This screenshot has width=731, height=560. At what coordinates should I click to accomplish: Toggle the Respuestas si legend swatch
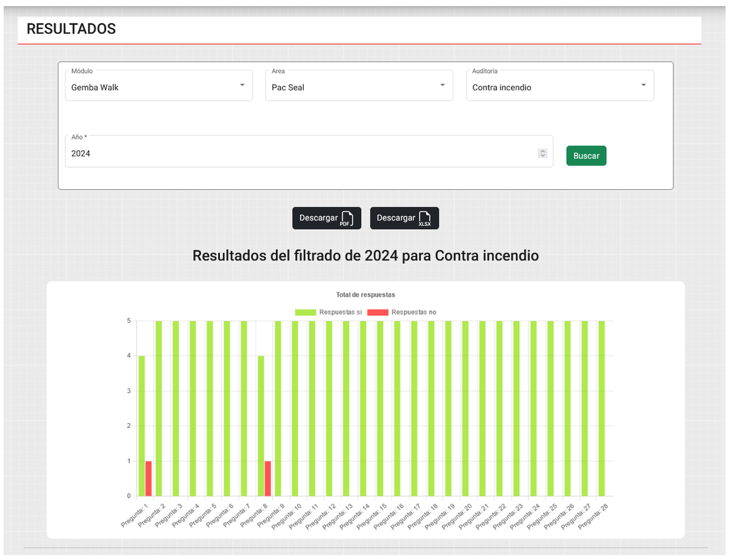(305, 312)
